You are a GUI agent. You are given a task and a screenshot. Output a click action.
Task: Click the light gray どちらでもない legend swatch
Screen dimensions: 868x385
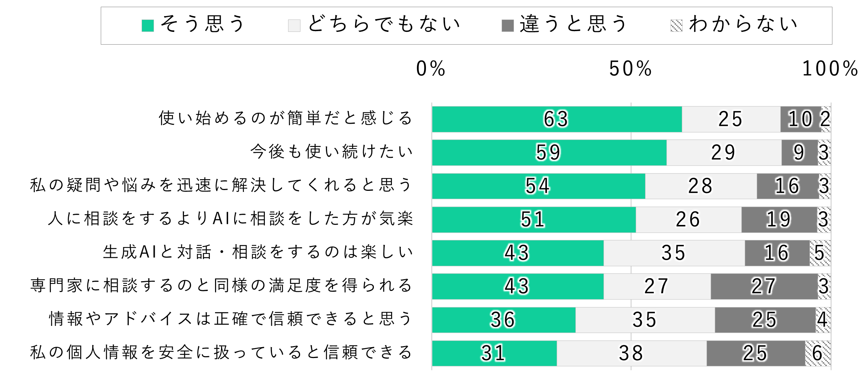(294, 26)
